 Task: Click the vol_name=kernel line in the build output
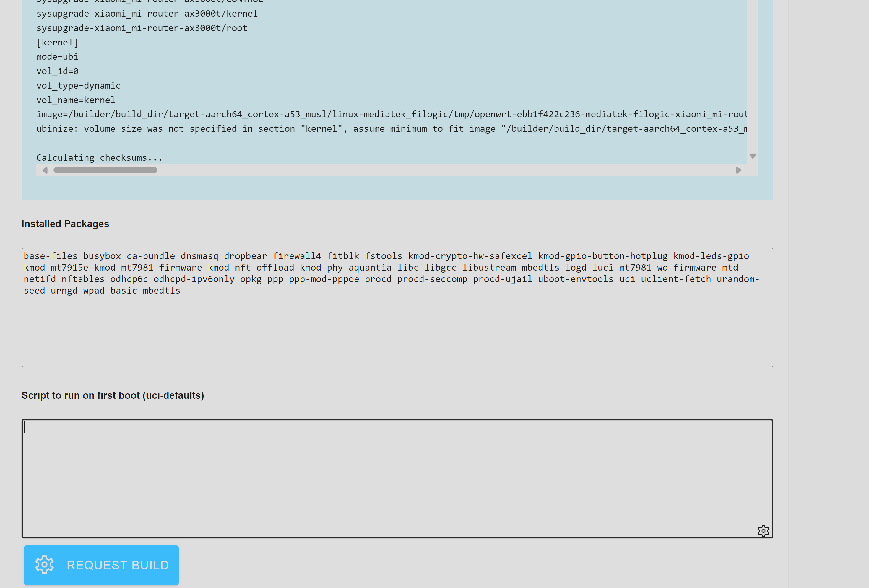(76, 100)
